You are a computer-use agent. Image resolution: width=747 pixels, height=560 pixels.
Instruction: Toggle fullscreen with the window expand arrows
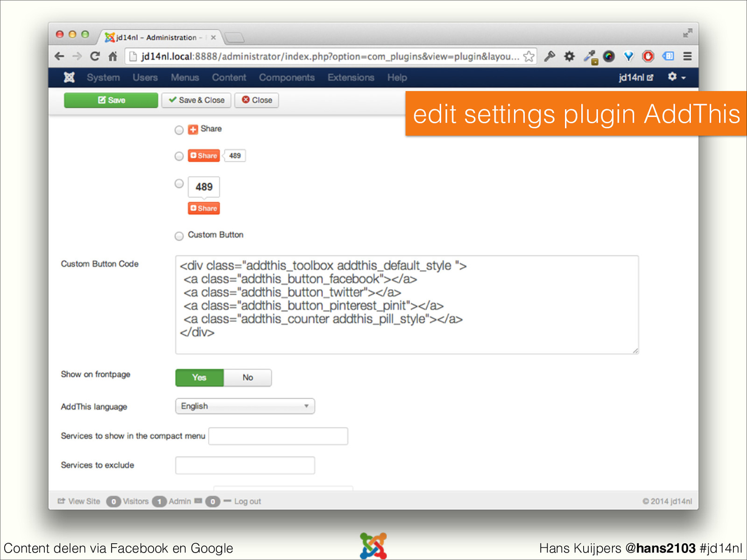tap(687, 33)
